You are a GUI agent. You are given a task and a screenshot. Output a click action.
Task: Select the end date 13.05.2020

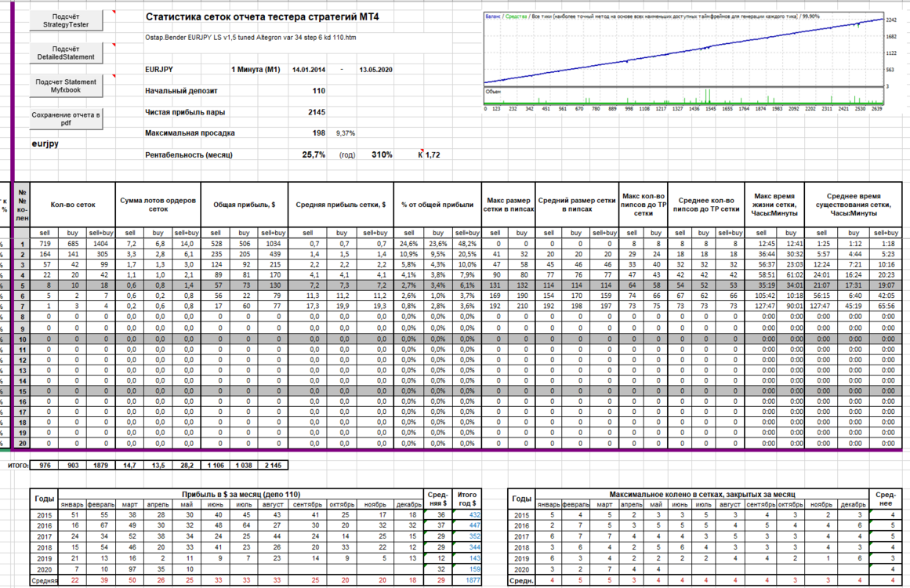375,70
